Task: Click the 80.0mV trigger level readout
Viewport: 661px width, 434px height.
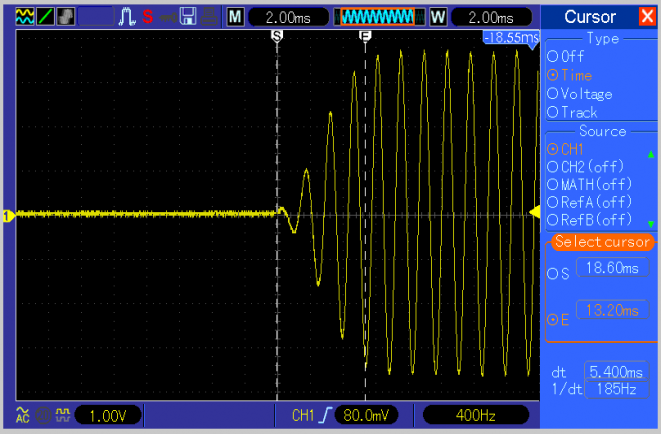Action: [367, 414]
